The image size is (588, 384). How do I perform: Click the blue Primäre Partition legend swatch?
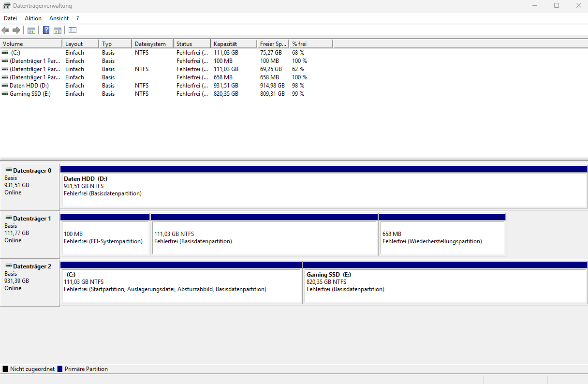point(60,369)
